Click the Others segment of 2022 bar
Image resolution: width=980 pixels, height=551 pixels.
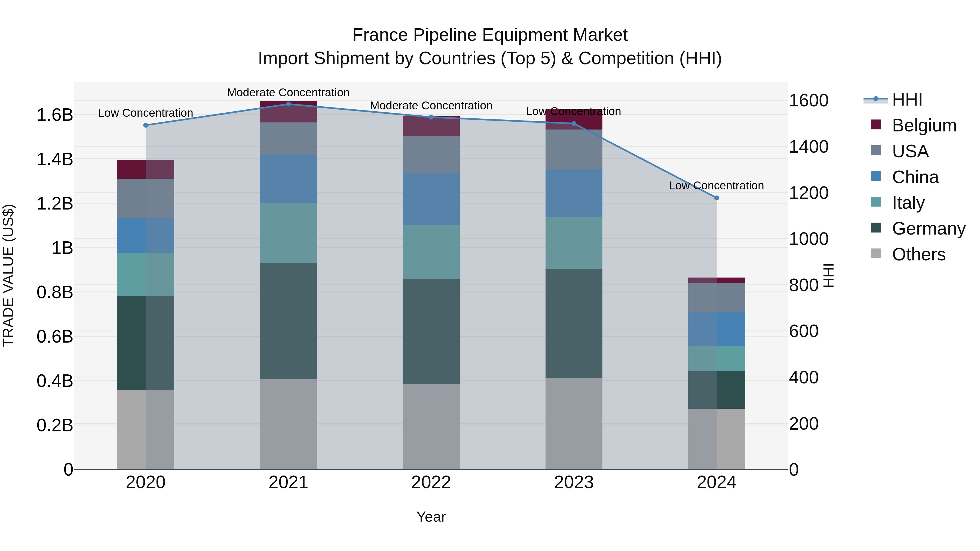click(431, 426)
